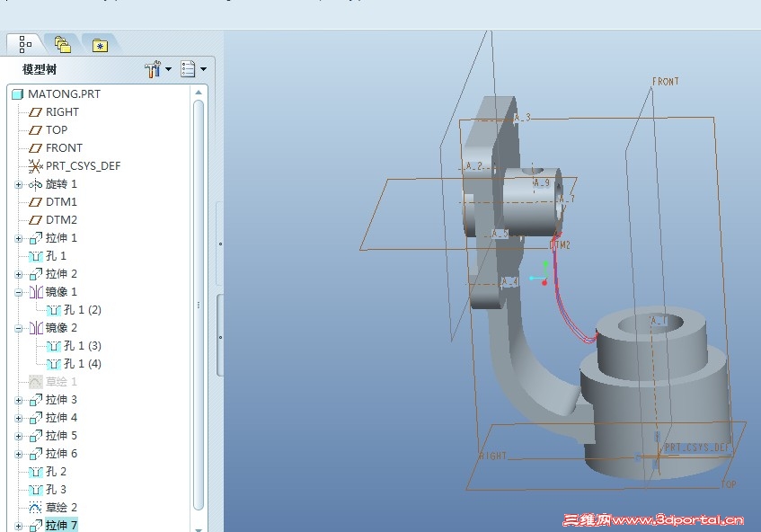Select the DTM1 datum plane icon
This screenshot has height=532, width=761.
(35, 202)
